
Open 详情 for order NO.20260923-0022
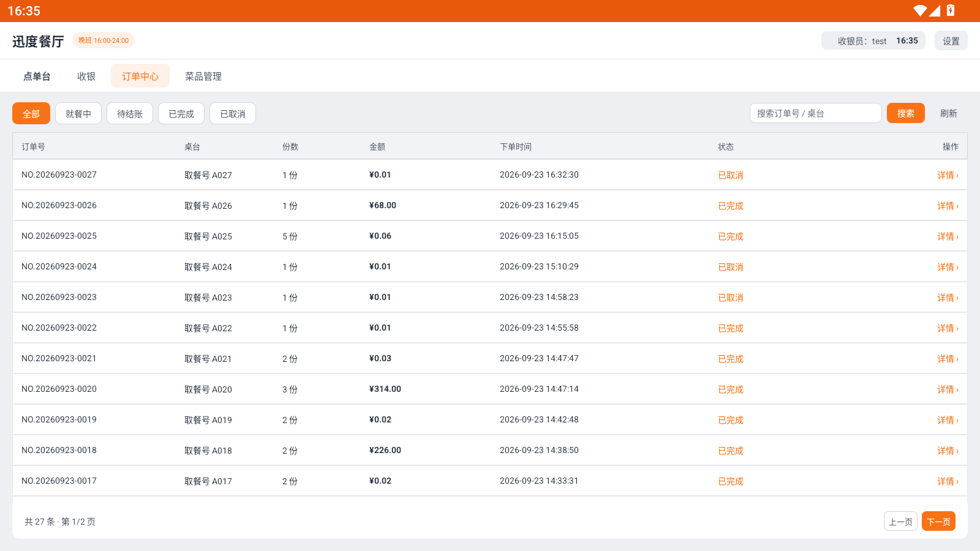point(948,328)
